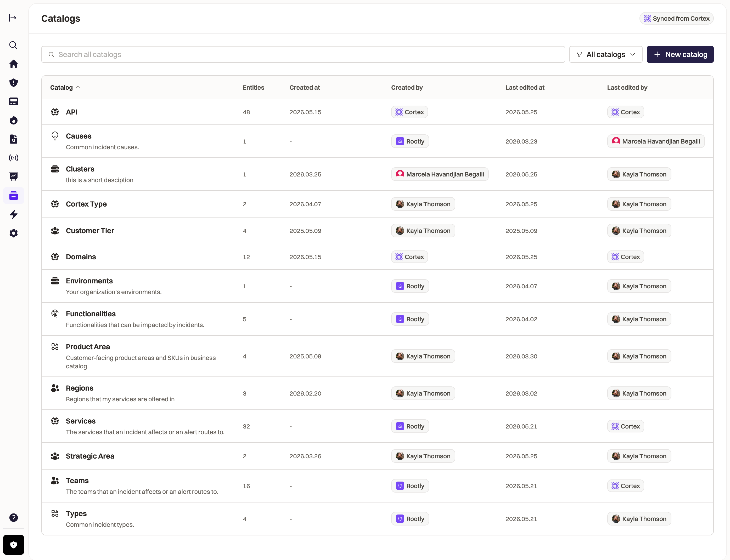The width and height of the screenshot is (730, 560).
Task: Click the Entities column header
Action: tap(253, 87)
